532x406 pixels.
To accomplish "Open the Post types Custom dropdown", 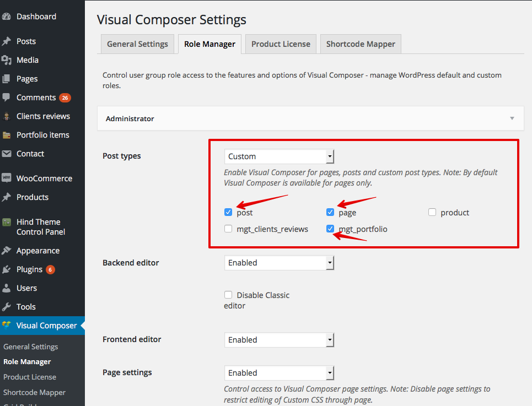I will [280, 156].
